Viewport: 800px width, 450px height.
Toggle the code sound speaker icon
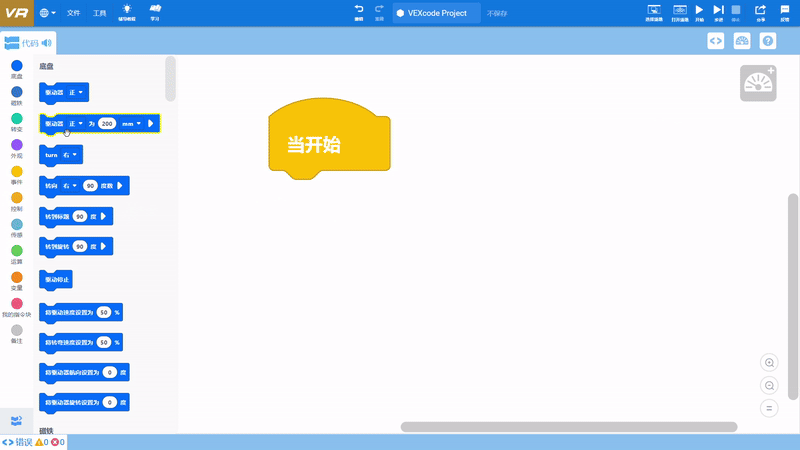point(47,43)
